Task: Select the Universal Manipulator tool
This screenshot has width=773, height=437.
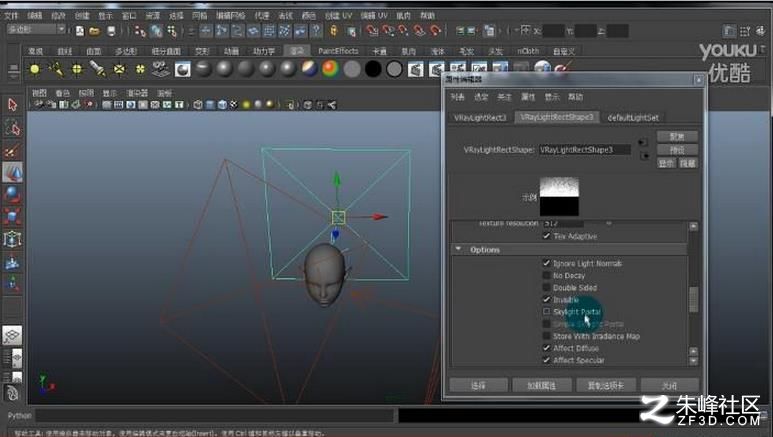Action: (x=12, y=239)
